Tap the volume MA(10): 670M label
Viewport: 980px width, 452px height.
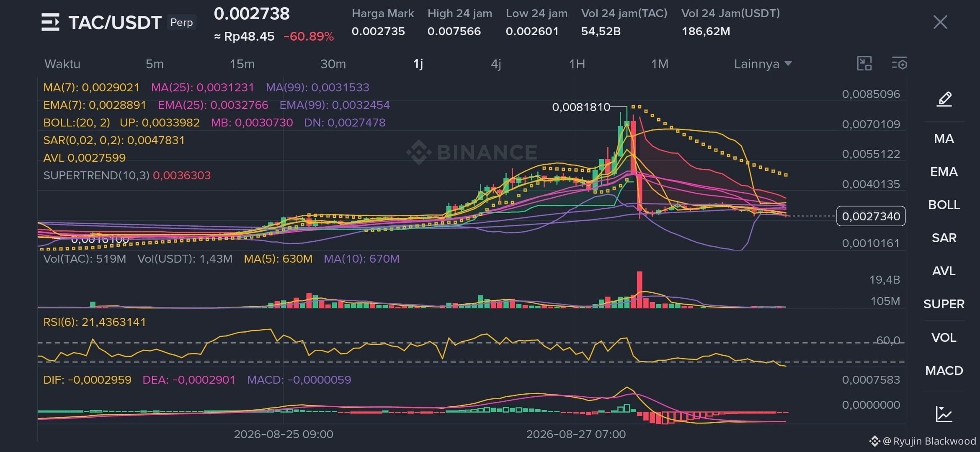point(361,259)
